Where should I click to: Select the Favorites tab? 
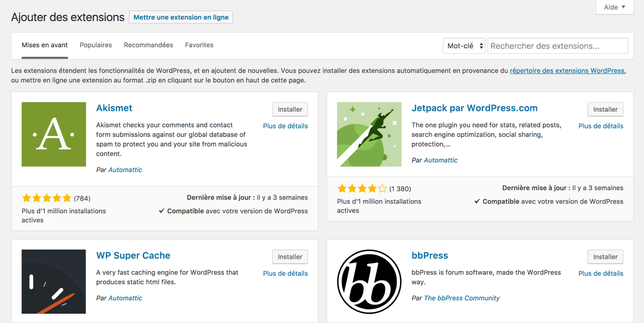(199, 45)
